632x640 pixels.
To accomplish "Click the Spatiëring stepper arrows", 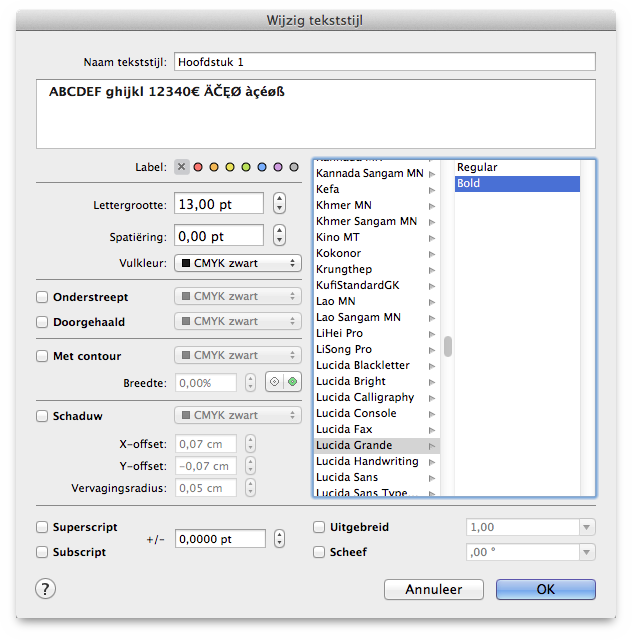I will (x=279, y=236).
